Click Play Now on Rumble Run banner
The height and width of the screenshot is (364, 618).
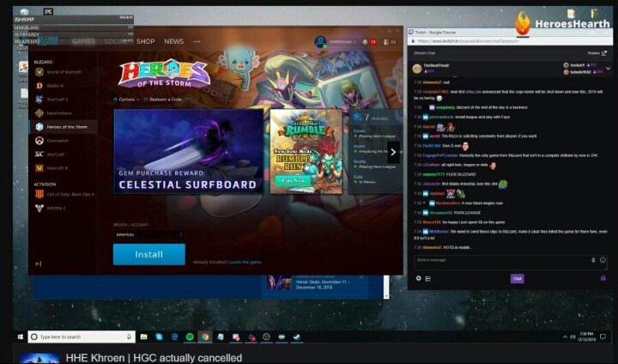293,180
